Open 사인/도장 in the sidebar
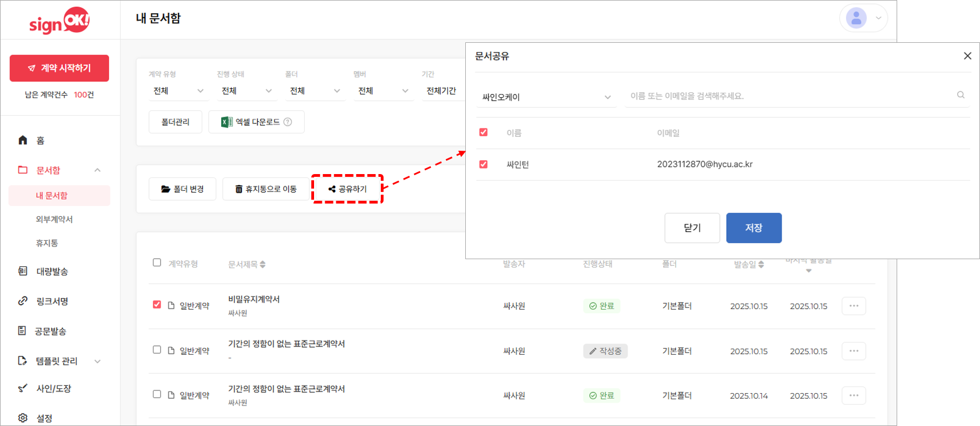The height and width of the screenshot is (426, 980). point(44,388)
